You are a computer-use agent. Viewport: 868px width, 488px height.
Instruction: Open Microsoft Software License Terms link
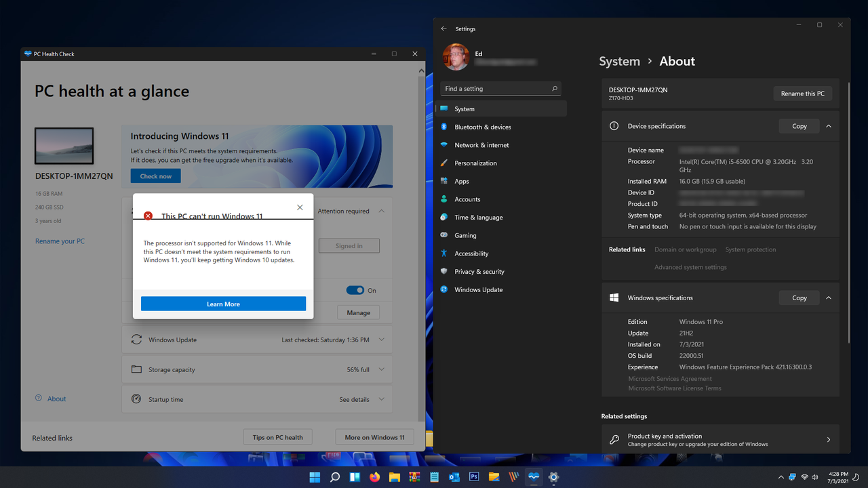coord(675,388)
